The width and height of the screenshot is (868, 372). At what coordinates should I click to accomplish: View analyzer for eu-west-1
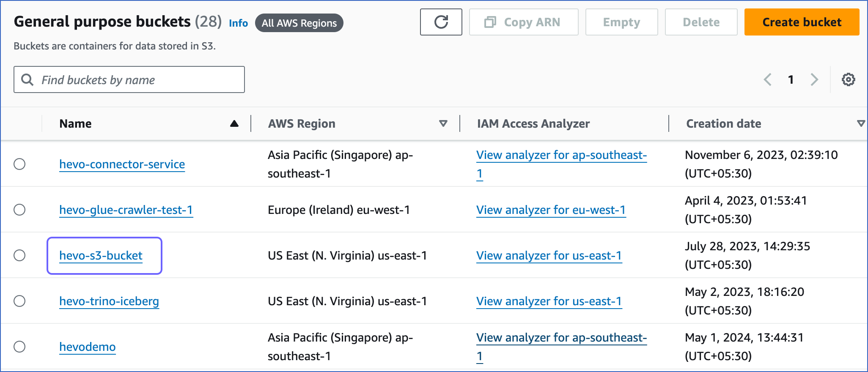(x=551, y=210)
